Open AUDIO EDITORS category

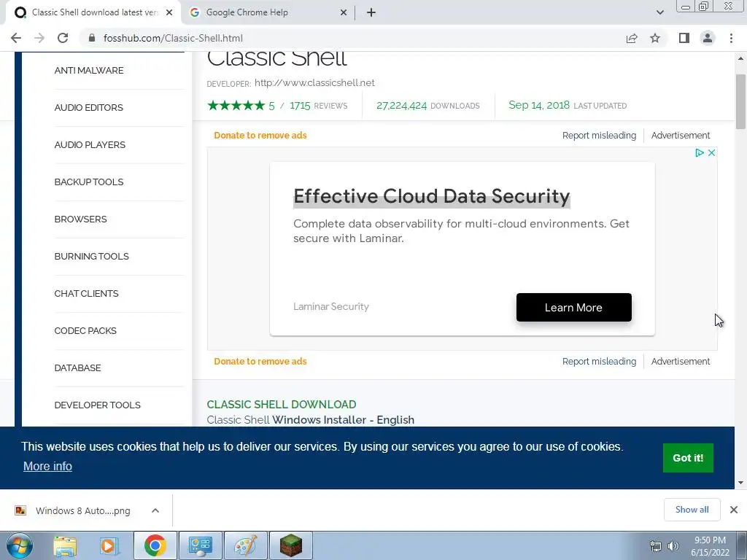(88, 108)
